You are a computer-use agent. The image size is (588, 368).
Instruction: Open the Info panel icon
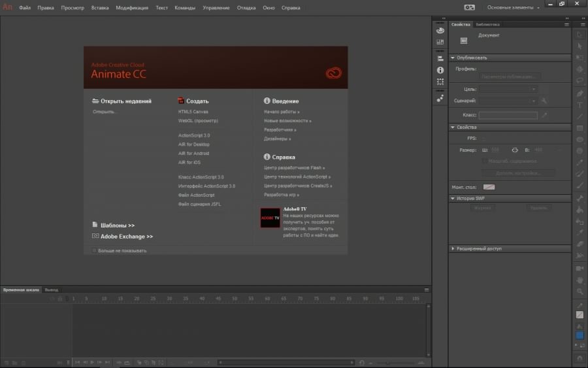440,69
